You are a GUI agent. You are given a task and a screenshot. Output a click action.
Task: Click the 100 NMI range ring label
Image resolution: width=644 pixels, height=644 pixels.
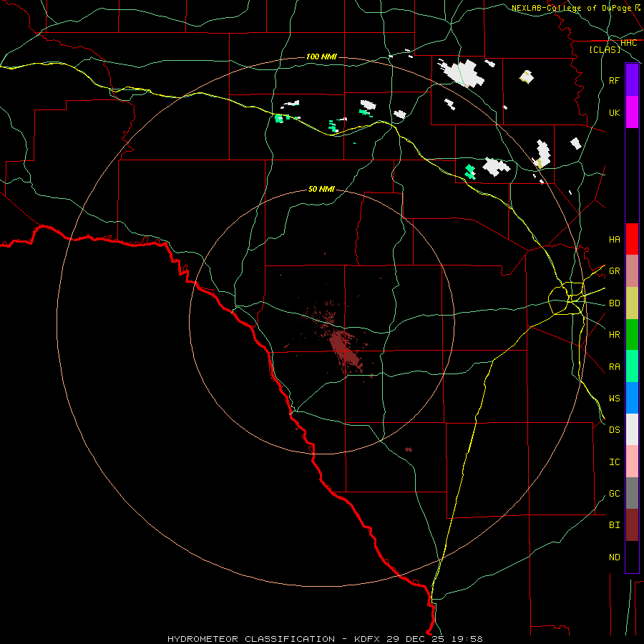click(321, 57)
